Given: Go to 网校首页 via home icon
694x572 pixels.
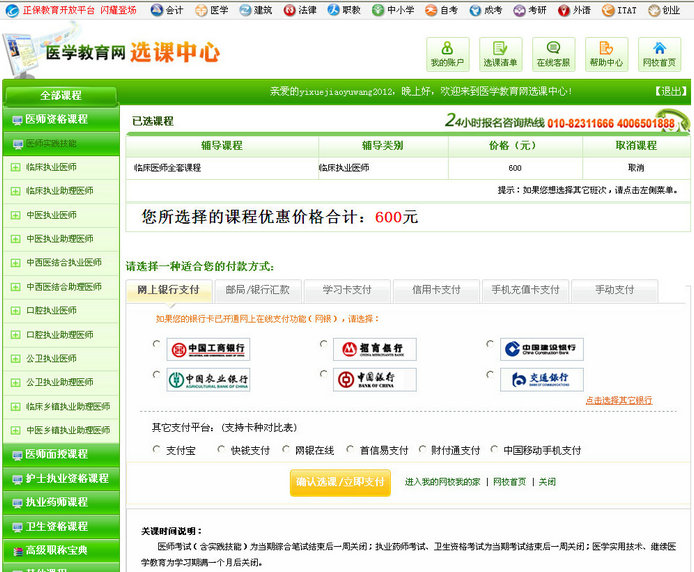Looking at the screenshot, I should pyautogui.click(x=659, y=54).
